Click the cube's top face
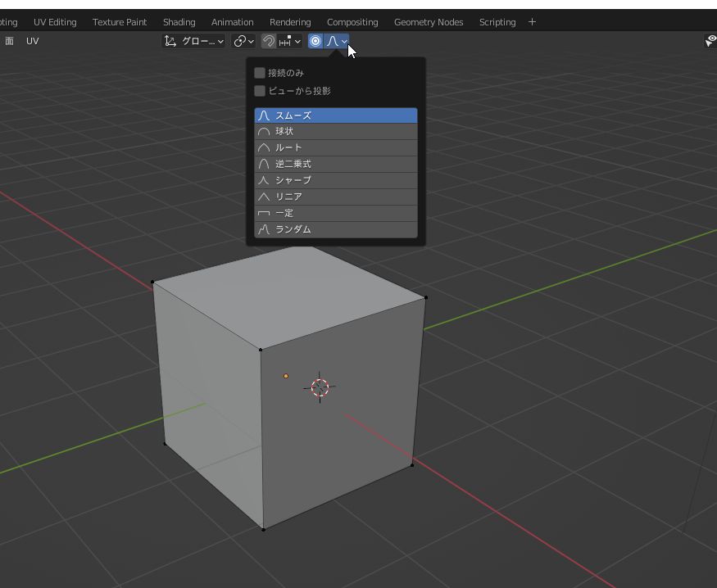The width and height of the screenshot is (717, 588). point(289,297)
